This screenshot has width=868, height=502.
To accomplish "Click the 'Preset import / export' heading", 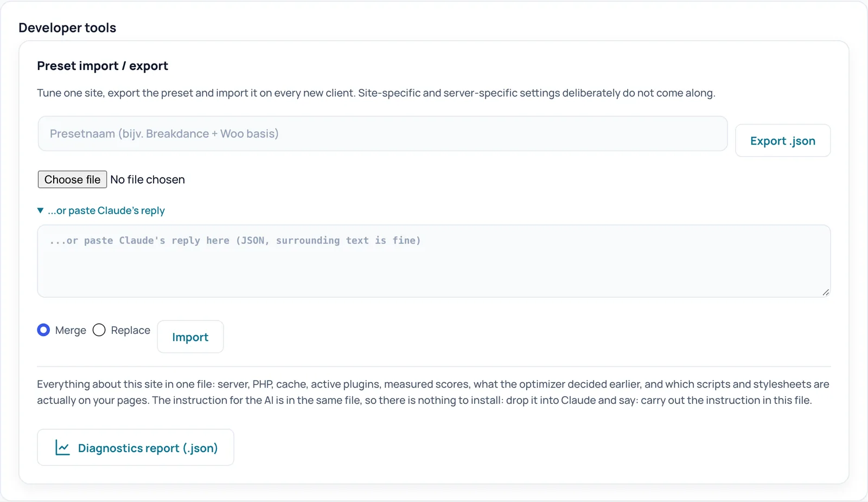I will tap(103, 66).
